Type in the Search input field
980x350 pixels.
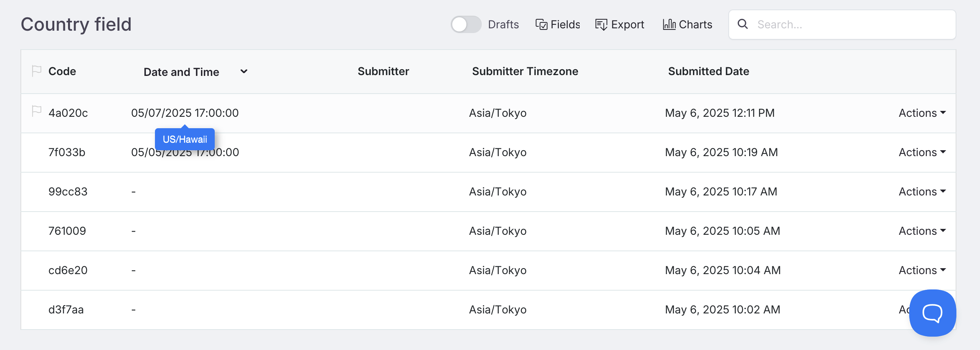click(853, 24)
